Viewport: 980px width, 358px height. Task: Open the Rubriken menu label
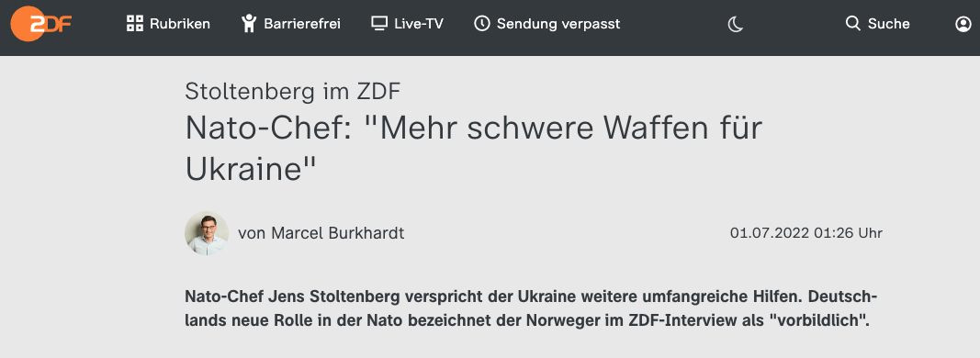point(180,24)
